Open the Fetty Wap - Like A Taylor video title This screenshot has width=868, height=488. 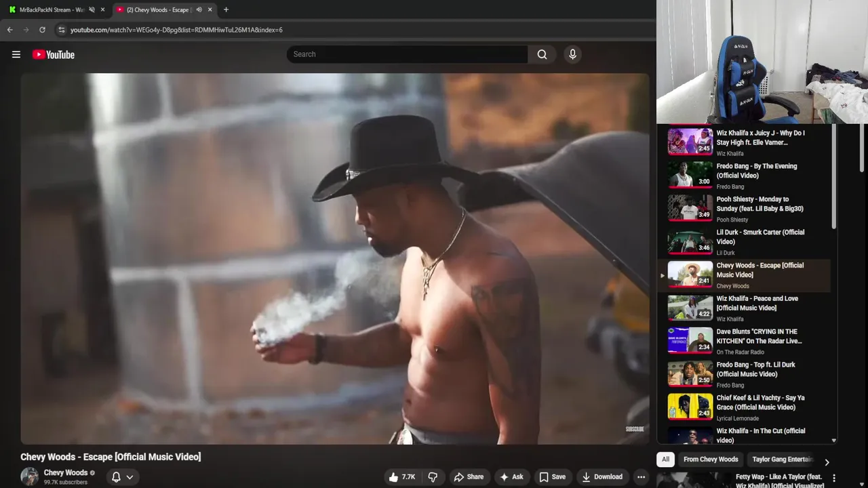click(x=780, y=481)
